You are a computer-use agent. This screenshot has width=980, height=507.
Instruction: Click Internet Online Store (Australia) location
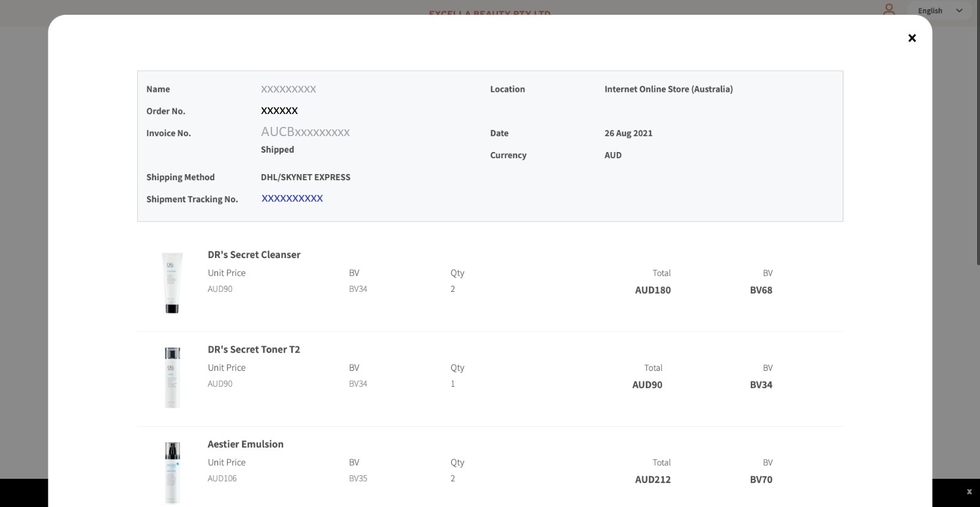(x=668, y=89)
